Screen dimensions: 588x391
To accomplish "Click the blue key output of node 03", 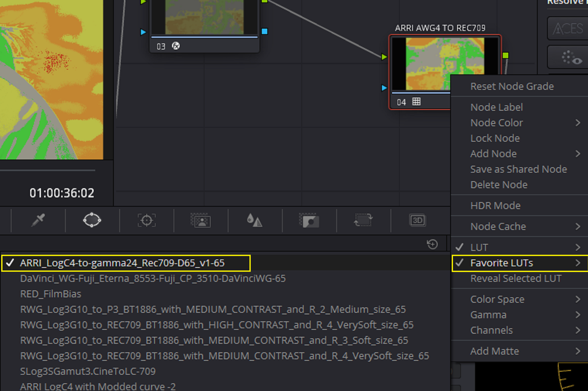I will click(265, 32).
